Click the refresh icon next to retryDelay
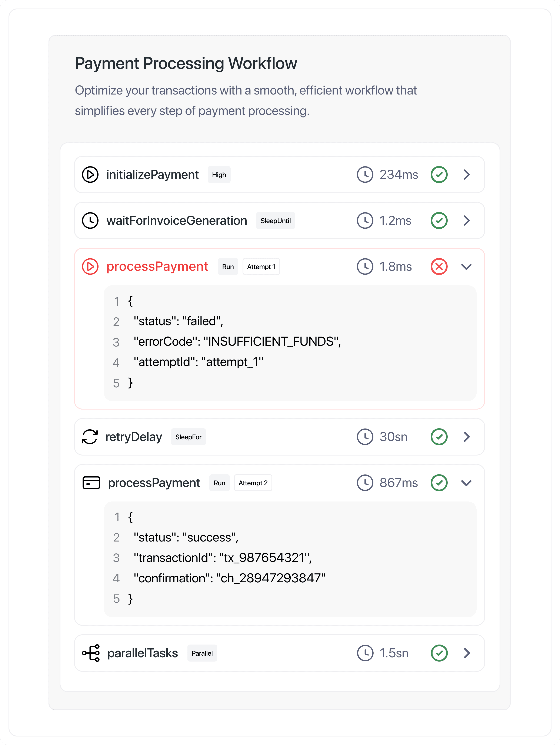Viewport: 560px width, 745px height. (x=90, y=437)
